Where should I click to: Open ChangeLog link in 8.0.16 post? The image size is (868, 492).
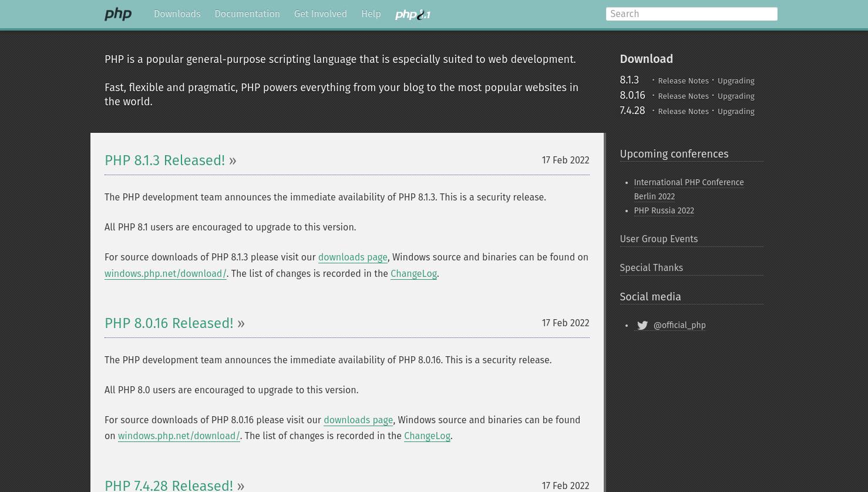pos(427,436)
